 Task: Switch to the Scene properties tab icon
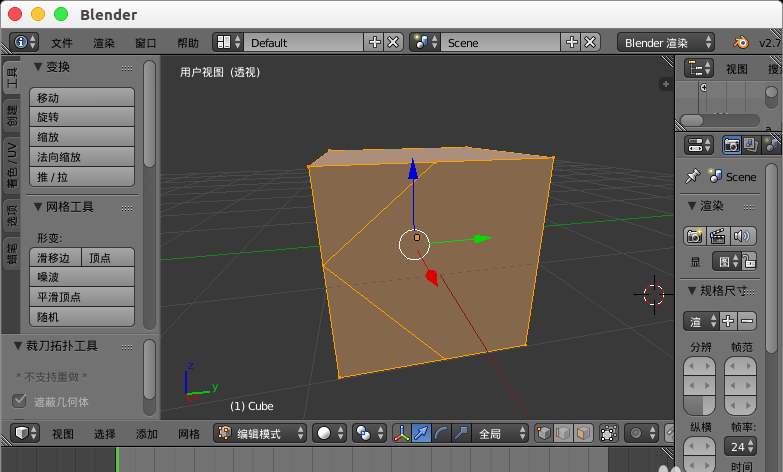click(772, 145)
